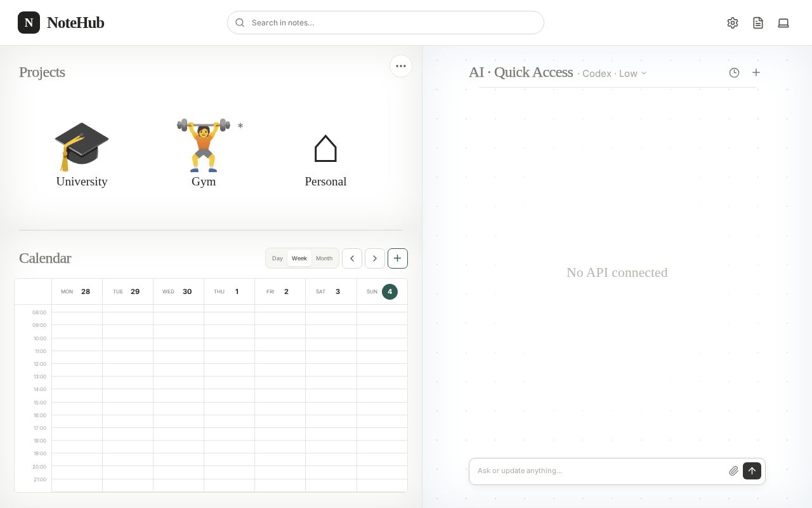The image size is (812, 508).
Task: Select the WED 30 column header
Action: tap(178, 291)
